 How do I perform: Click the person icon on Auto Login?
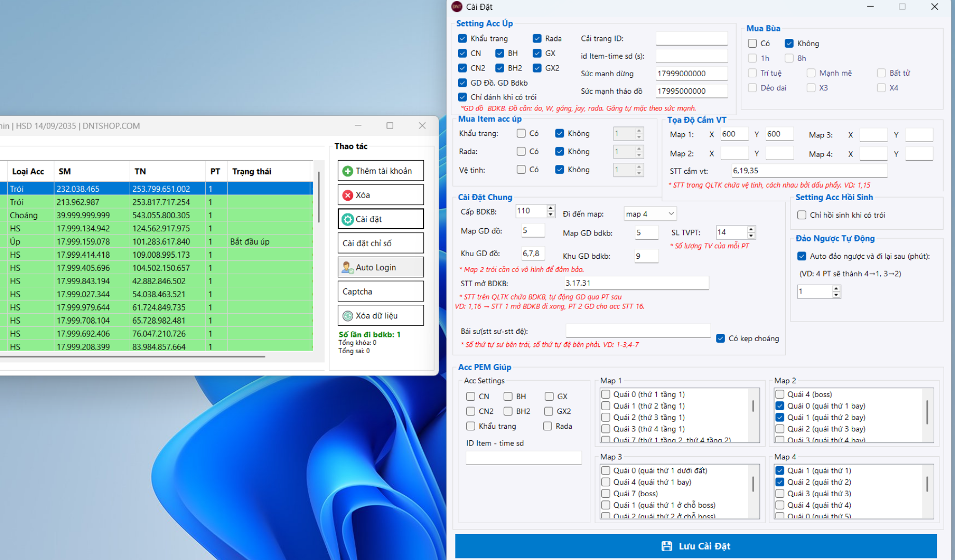348,267
